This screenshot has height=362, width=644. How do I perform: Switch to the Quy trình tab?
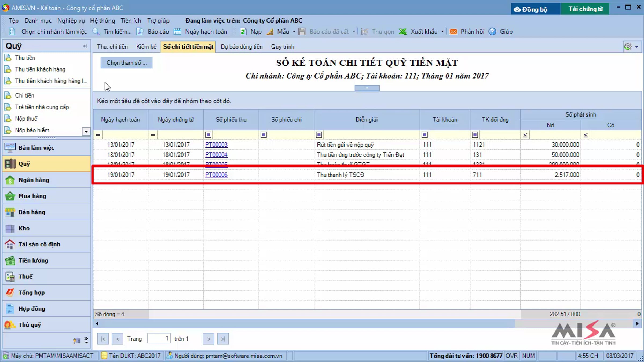coord(283,47)
